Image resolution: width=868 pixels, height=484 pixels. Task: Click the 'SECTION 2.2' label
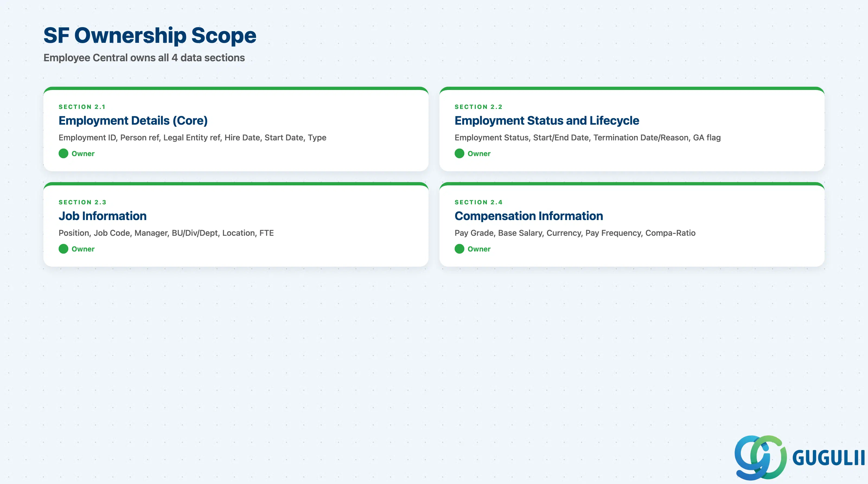click(478, 107)
